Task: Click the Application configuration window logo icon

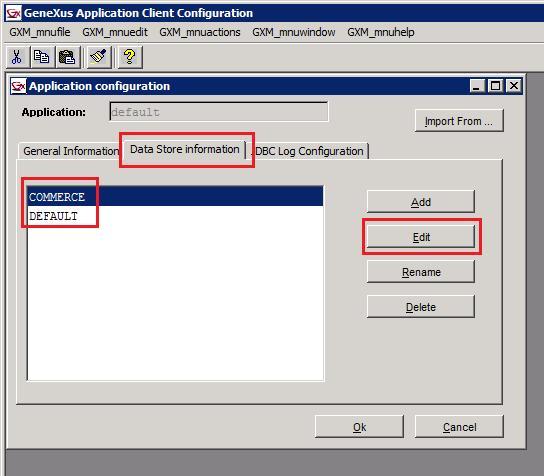Action: 18,86
